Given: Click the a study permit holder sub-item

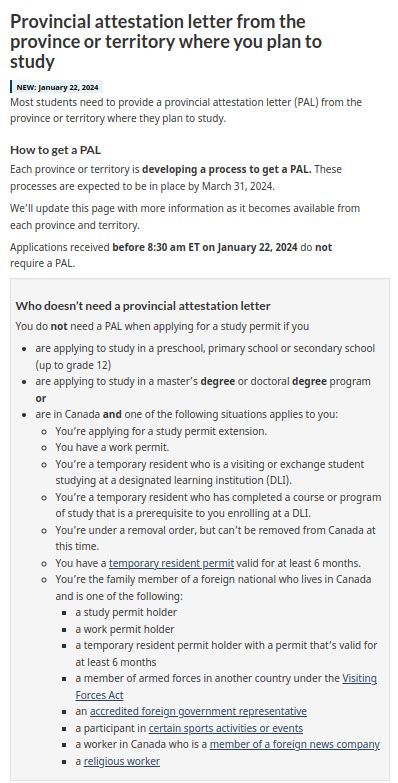Looking at the screenshot, I should 126,612.
